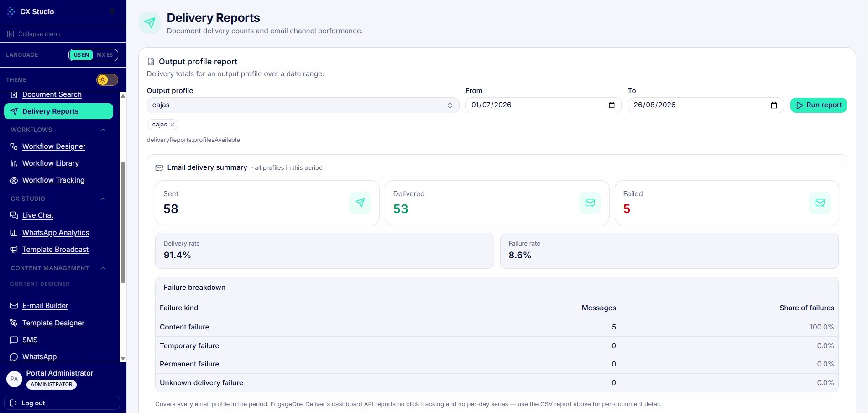This screenshot has height=413, width=868.
Task: Click the pin icon next to CX Studio
Action: pos(112,11)
